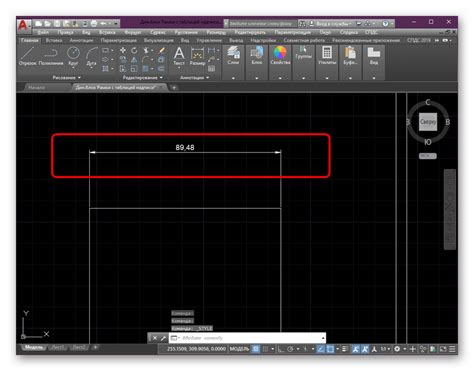The height and width of the screenshot is (371, 474).
Task: Open the Блок (Block) panel button
Action: (257, 62)
